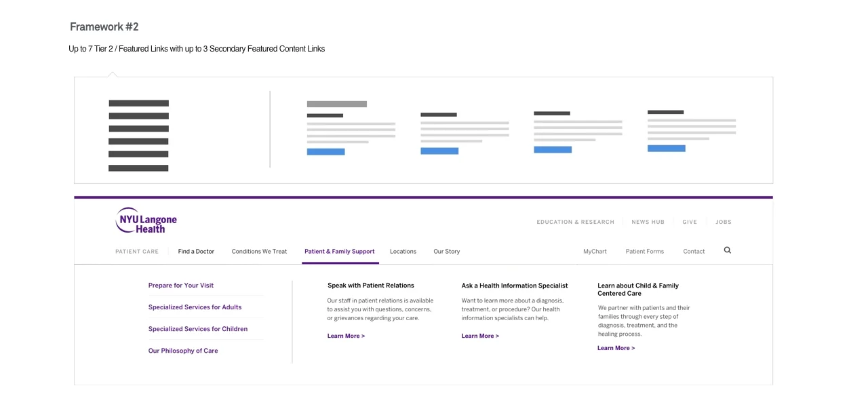Click the NYU Langone Health logo
Screen dimensions: 868x407
[x=146, y=220]
